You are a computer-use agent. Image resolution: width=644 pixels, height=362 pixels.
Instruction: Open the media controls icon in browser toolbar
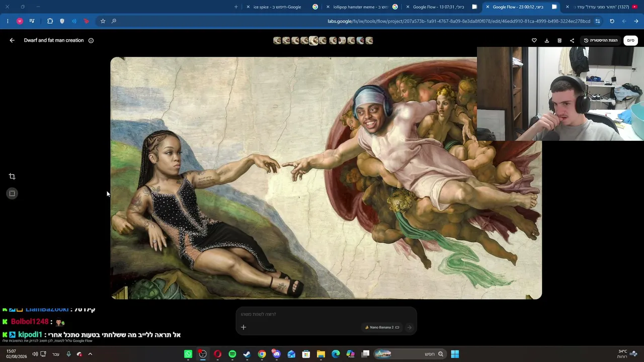pos(32,21)
